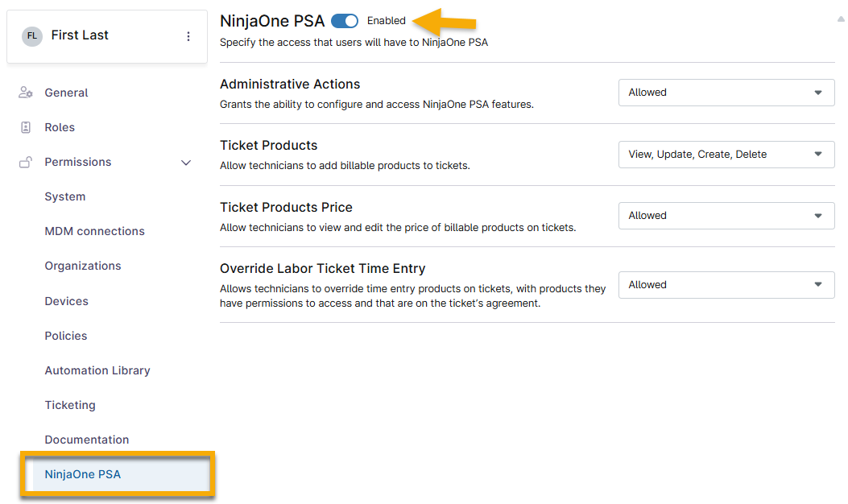Collapse the Permissions section chevron

click(186, 163)
